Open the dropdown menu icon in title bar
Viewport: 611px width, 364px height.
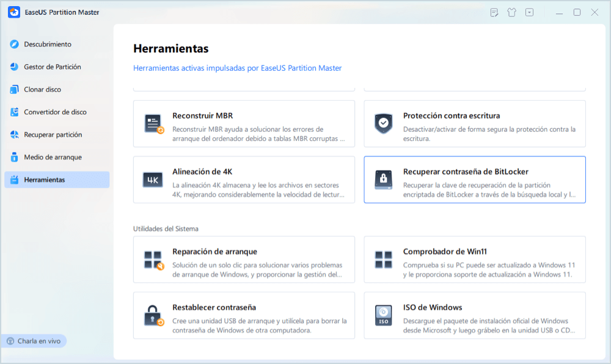pyautogui.click(x=529, y=12)
